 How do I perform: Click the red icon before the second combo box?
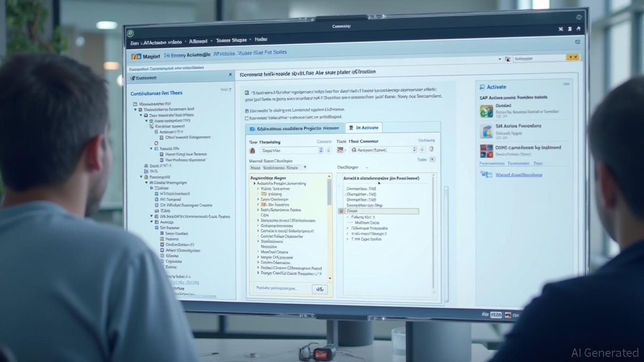pyautogui.click(x=341, y=150)
